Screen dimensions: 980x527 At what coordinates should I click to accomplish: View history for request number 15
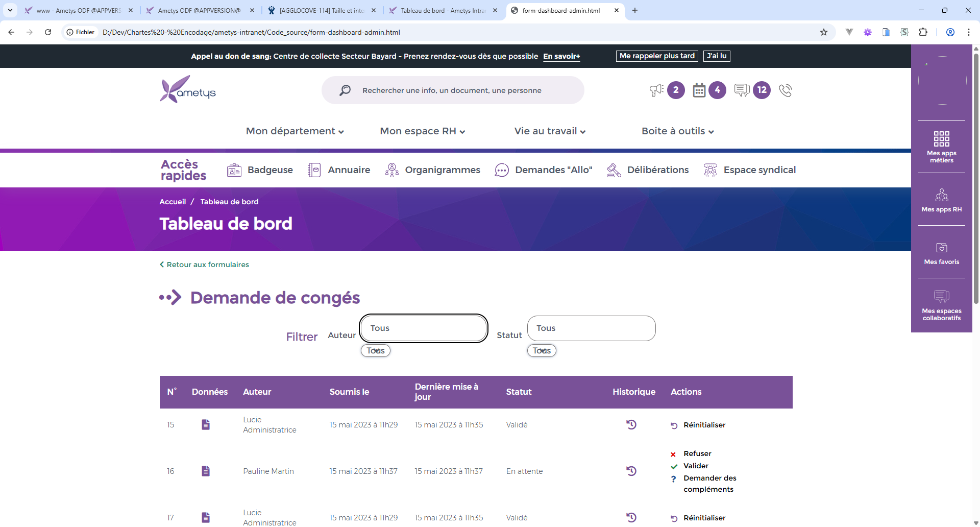(x=631, y=424)
